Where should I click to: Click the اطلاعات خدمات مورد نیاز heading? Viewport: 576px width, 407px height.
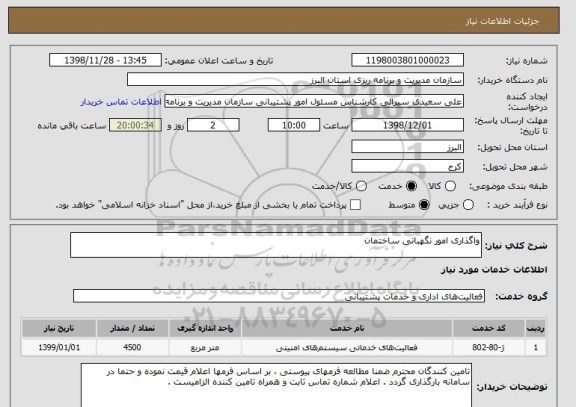point(494,270)
